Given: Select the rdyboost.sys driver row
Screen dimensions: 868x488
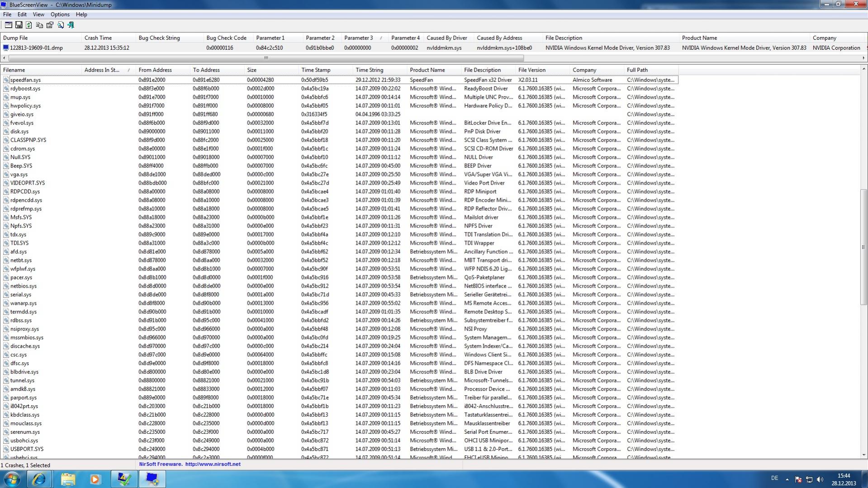Looking at the screenshot, I should [339, 89].
